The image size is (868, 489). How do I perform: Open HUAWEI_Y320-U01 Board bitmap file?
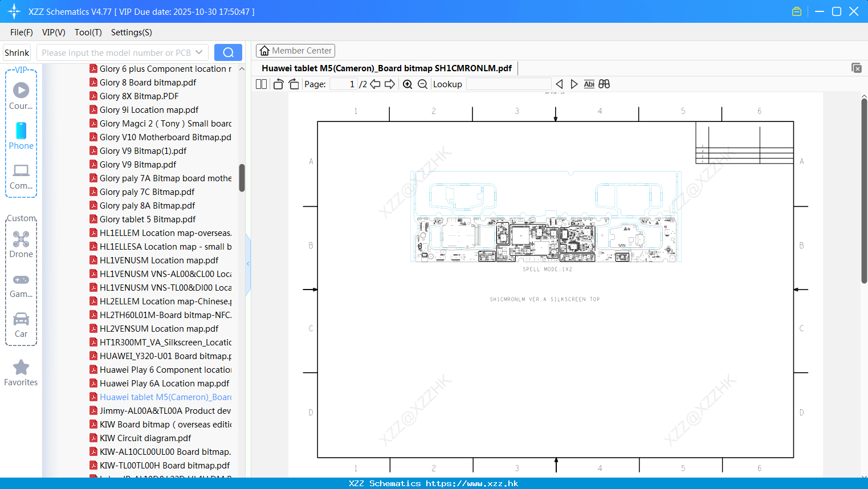160,356
